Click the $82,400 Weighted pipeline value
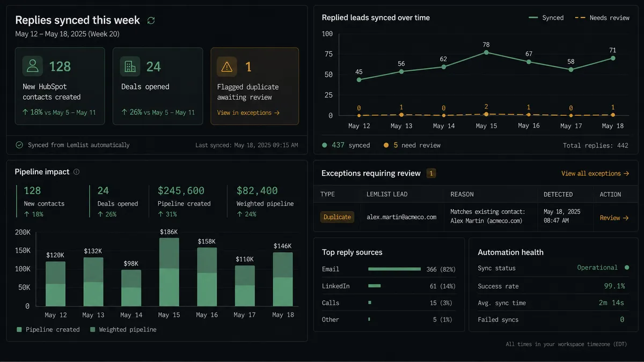This screenshot has width=644, height=362. tap(257, 190)
